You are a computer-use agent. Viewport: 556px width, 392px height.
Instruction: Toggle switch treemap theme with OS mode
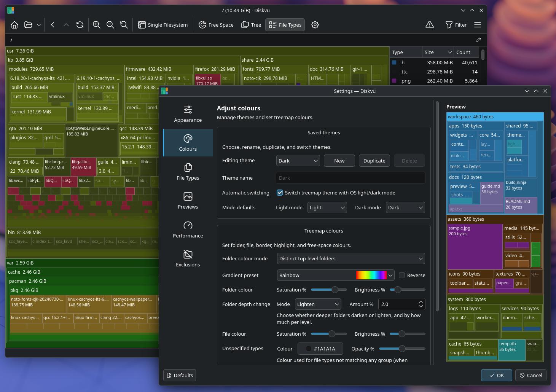click(x=280, y=193)
